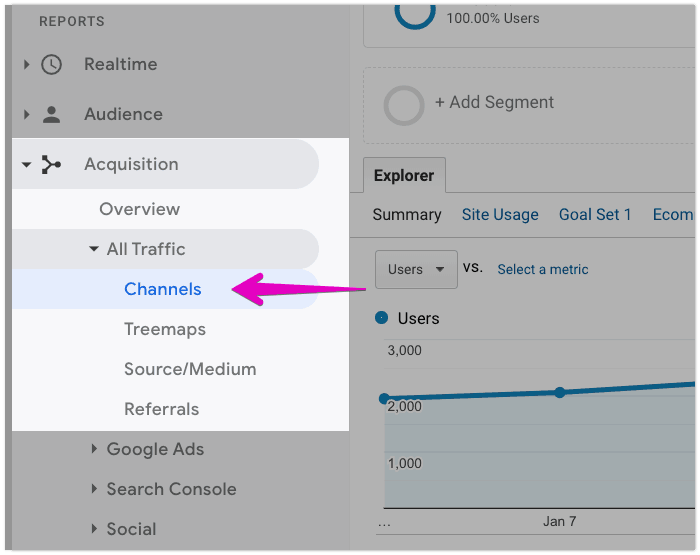Click the blue All Users segment ring
The height and width of the screenshot is (555, 700).
click(x=415, y=14)
